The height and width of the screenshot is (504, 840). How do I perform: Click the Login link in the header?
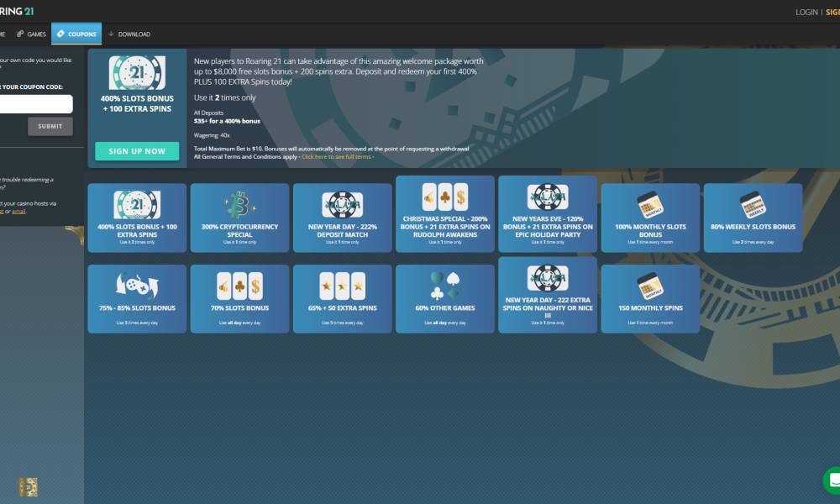[x=806, y=12]
